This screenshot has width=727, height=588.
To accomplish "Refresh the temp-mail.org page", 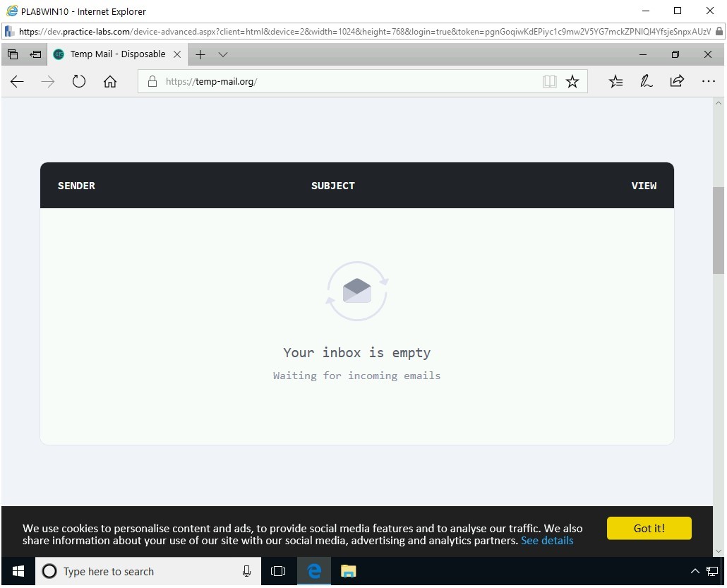I will pyautogui.click(x=78, y=81).
